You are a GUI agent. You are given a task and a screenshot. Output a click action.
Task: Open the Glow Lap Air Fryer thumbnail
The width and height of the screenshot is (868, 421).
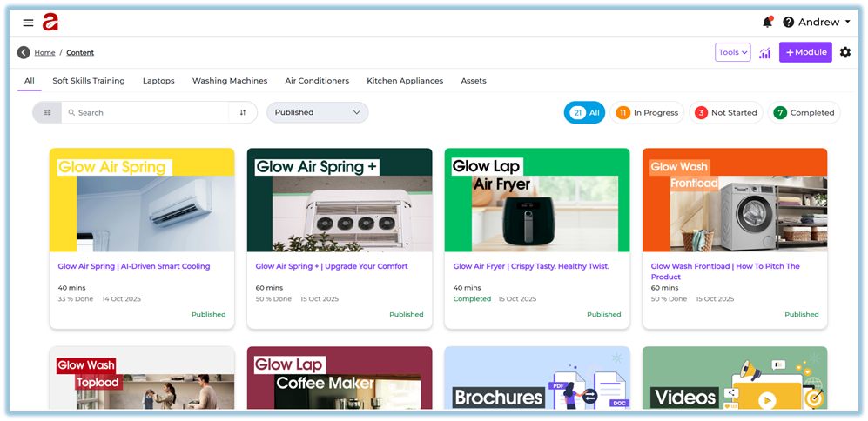(x=536, y=200)
